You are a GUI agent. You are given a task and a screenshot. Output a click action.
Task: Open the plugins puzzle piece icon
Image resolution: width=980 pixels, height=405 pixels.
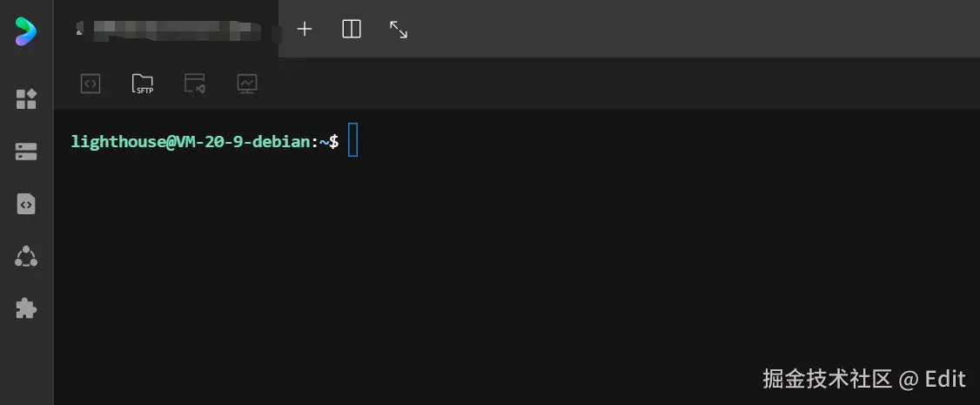click(x=26, y=308)
